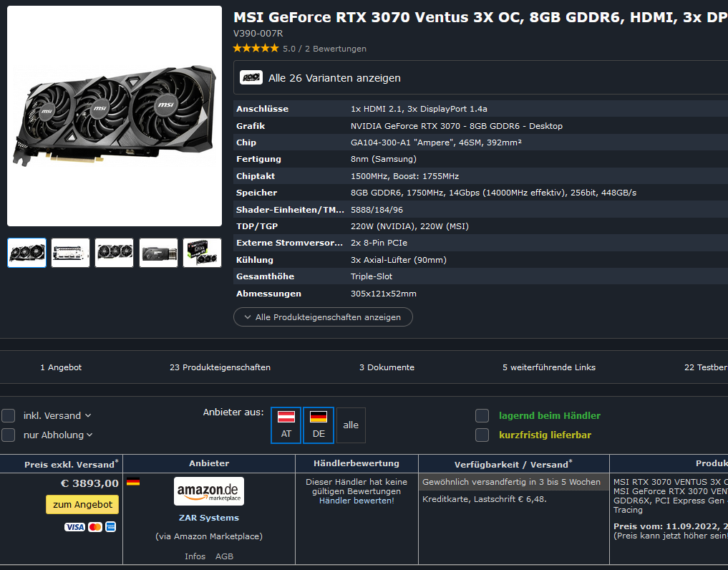Screen dimensions: 728x570
Task: Open the '3 Dokumente' tab
Action: 387,367
